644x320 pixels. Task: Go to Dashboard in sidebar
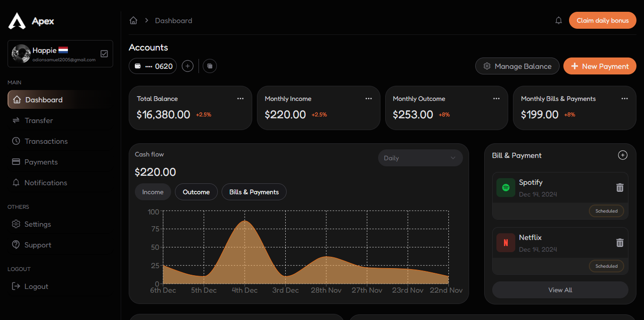60,99
